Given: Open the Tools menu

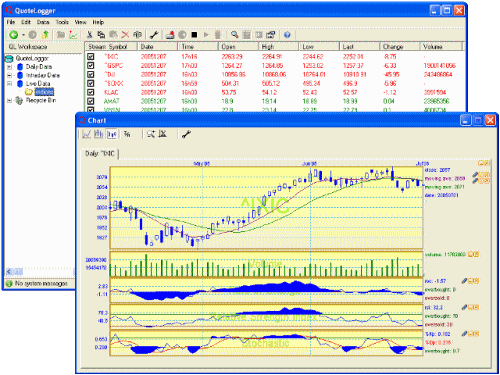Looking at the screenshot, I should (62, 22).
